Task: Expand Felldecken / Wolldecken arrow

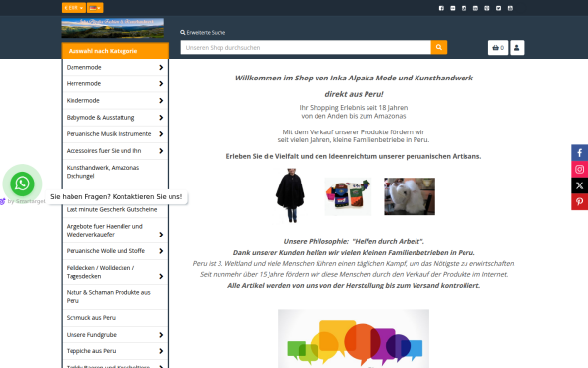Action: pyautogui.click(x=161, y=276)
